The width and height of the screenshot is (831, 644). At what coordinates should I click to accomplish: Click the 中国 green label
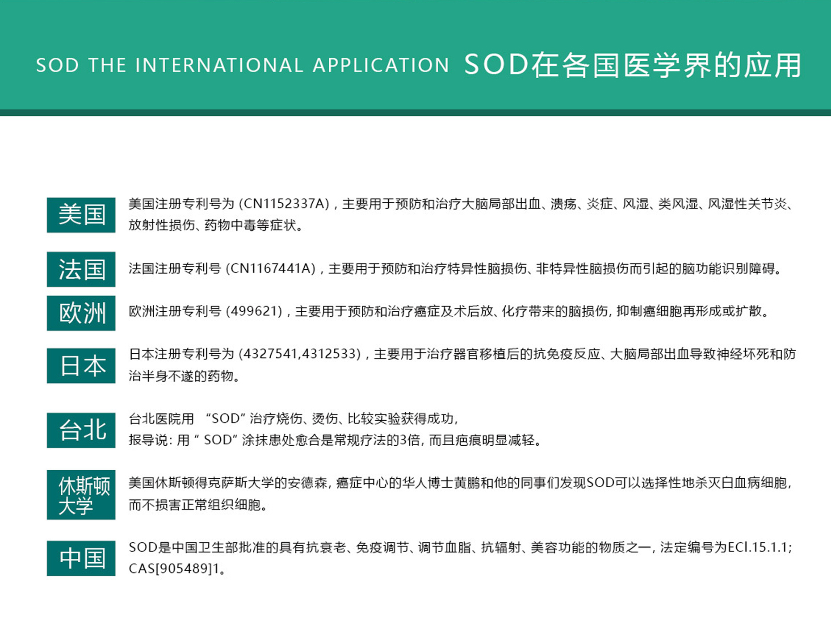[x=81, y=558]
